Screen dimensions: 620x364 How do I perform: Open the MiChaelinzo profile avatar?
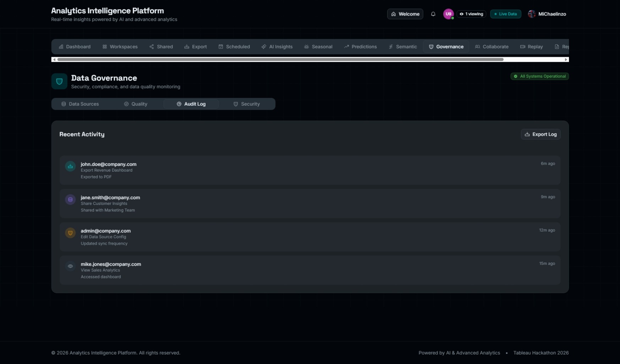[532, 14]
